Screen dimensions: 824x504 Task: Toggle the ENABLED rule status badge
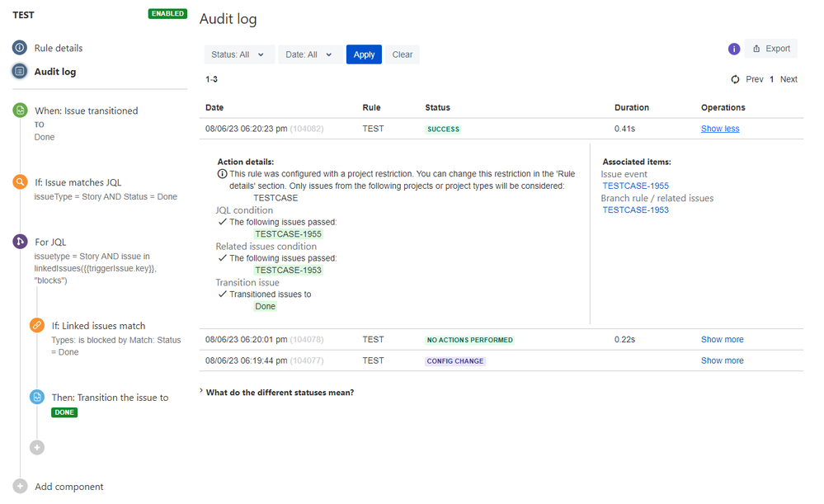click(x=167, y=14)
